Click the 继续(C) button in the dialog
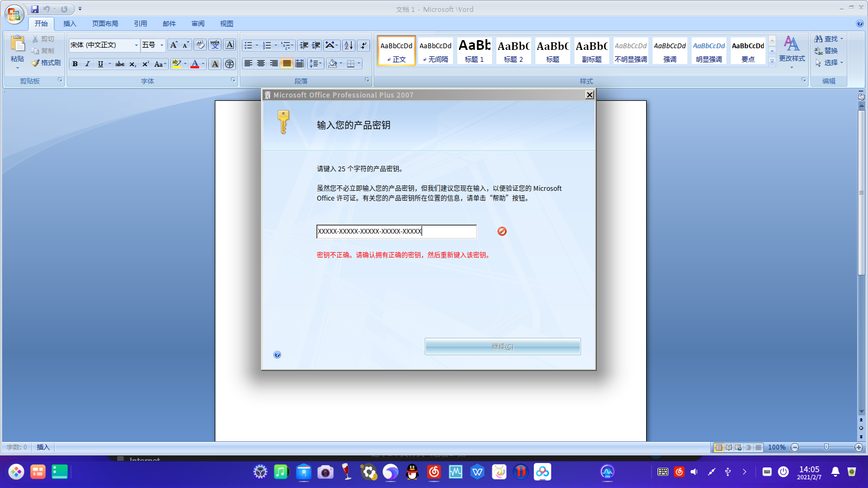This screenshot has height=488, width=868. tap(503, 346)
